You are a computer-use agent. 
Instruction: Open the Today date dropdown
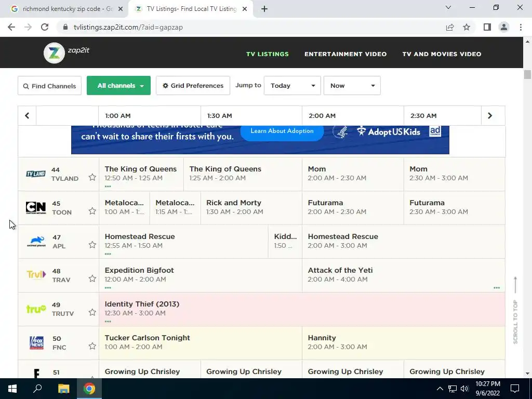(292, 86)
